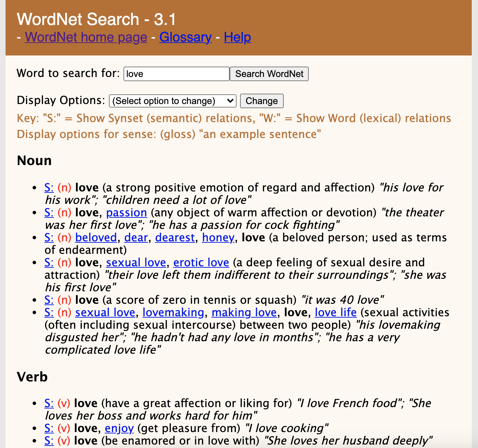478x448 pixels.
Task: Expand synset relations for tennis score sense
Action: (x=49, y=300)
